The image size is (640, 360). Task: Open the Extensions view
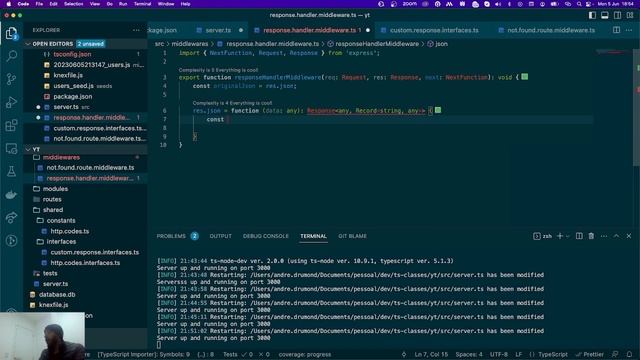11,125
